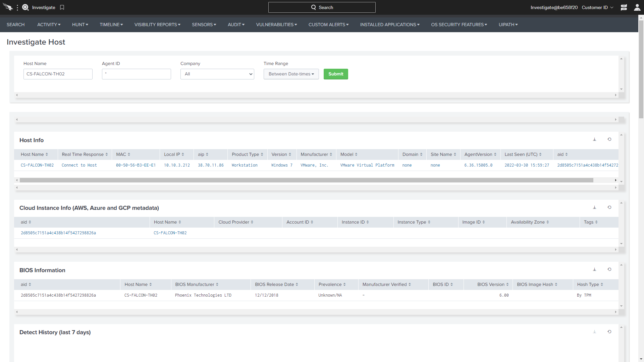Download BIOS Information results
Viewport: 644px width, 362px height.
(x=595, y=269)
